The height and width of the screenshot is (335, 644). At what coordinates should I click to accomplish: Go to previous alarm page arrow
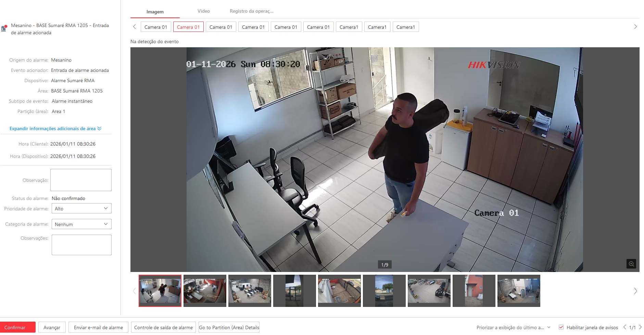[624, 327]
